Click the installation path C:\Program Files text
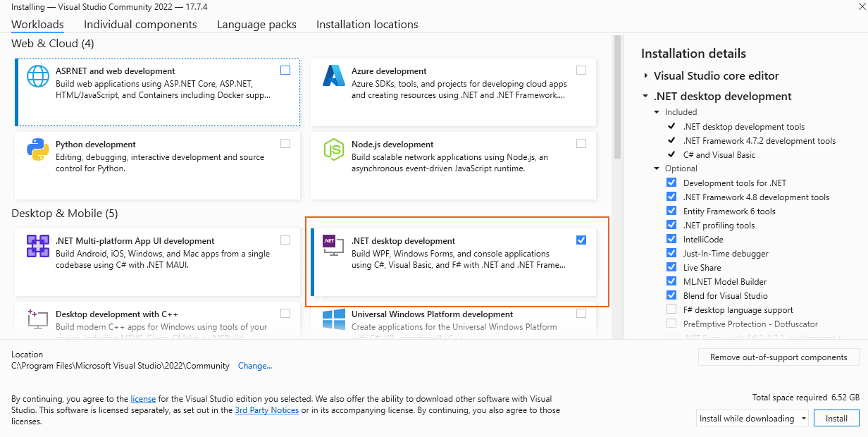The height and width of the screenshot is (437, 868). [x=120, y=366]
